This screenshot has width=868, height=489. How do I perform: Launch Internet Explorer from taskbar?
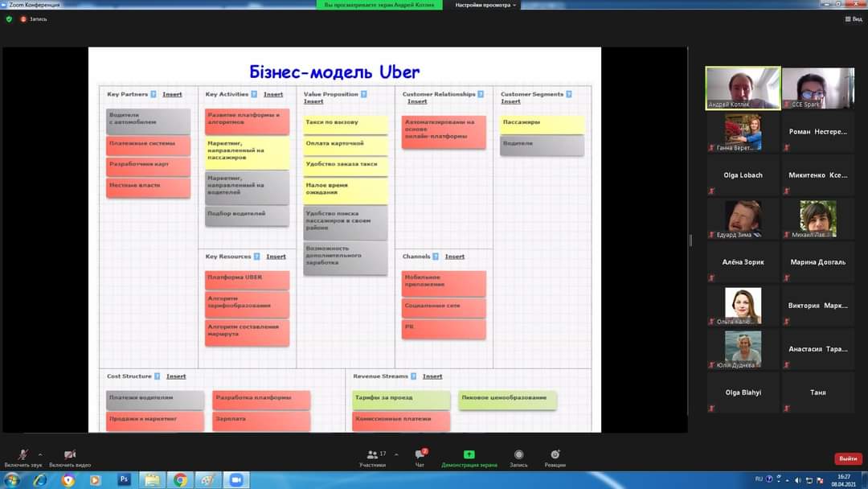pos(40,479)
